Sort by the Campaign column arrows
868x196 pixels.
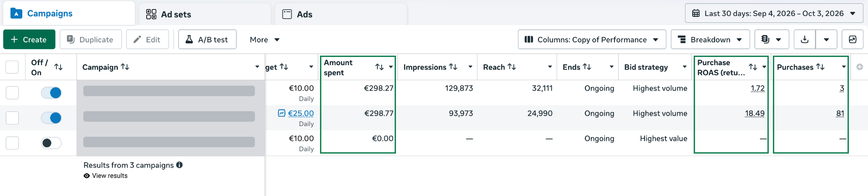[125, 67]
